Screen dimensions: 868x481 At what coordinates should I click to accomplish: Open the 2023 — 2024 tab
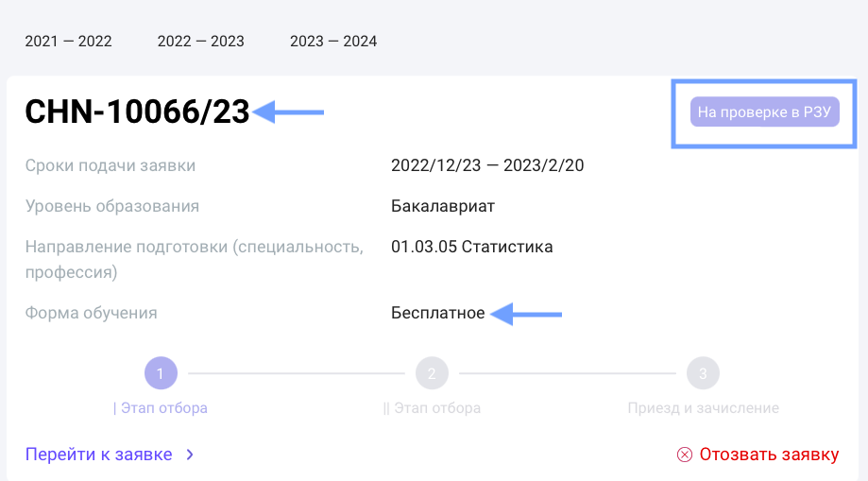pos(333,42)
